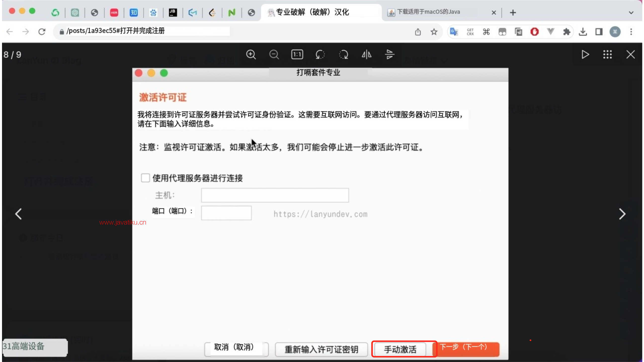Open Chrome's three-dot menu
The image size is (644, 362).
631,32
